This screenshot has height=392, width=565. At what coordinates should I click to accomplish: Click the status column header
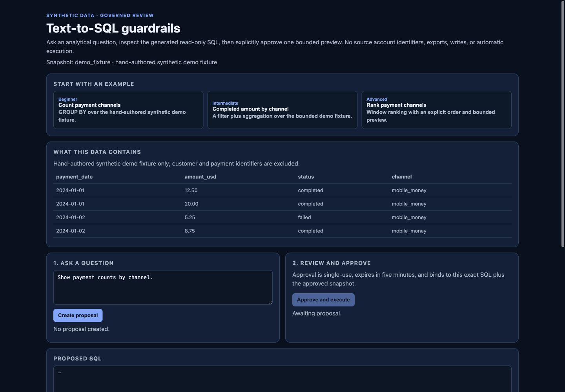click(306, 177)
